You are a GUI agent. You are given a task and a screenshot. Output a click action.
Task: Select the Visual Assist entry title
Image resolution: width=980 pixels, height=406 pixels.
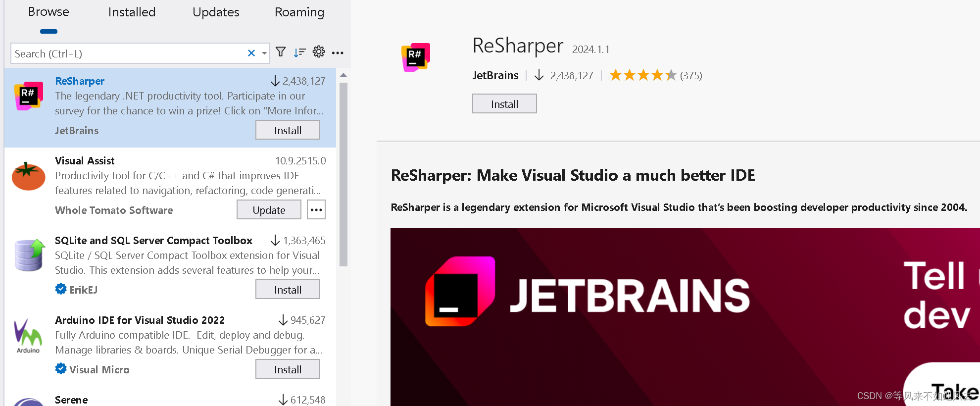85,160
